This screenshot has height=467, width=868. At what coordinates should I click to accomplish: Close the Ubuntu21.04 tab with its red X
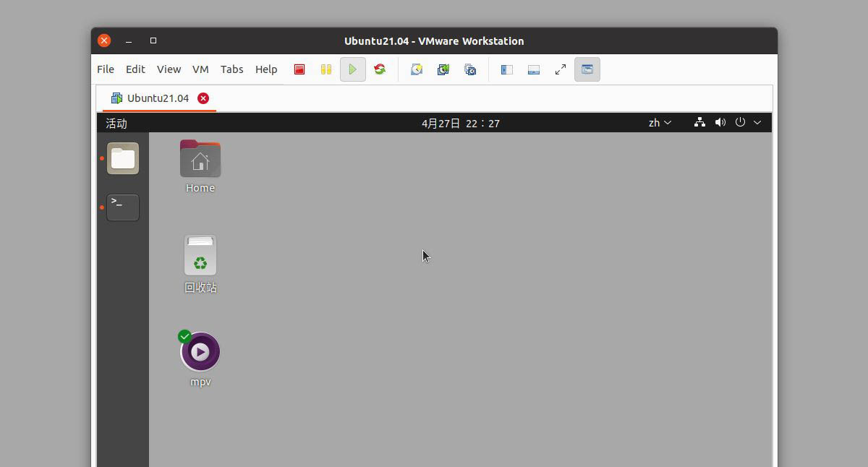pyautogui.click(x=203, y=98)
